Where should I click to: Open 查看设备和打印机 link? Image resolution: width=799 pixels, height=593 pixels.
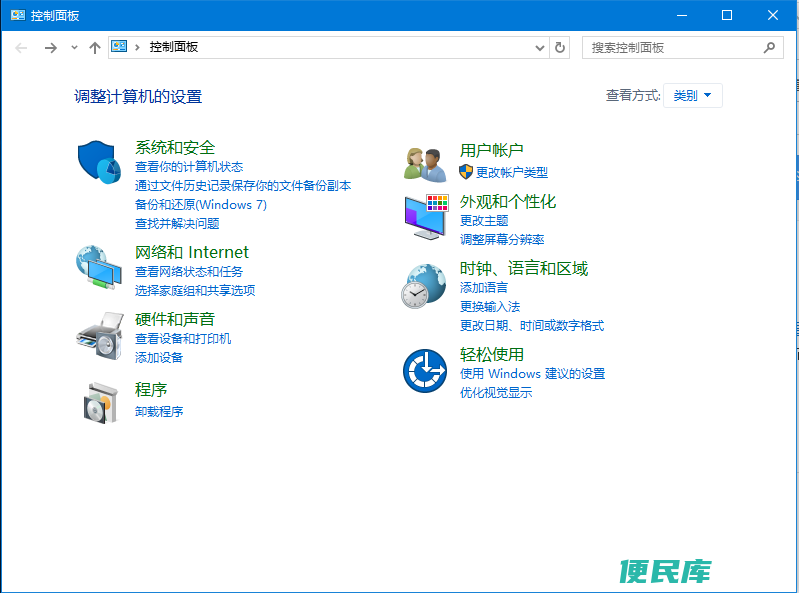pyautogui.click(x=182, y=338)
